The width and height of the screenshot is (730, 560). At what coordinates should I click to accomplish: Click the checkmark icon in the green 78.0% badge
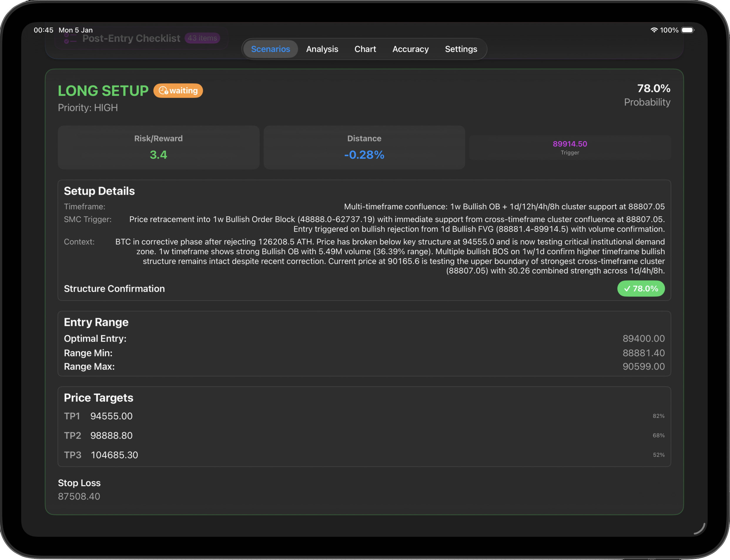pos(627,289)
